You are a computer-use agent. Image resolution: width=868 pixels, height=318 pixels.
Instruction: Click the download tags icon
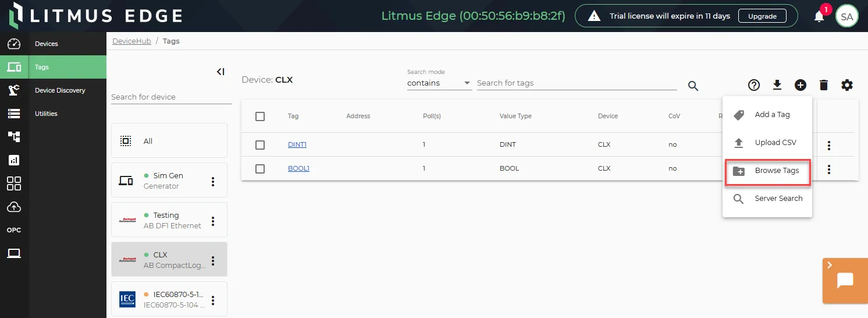pyautogui.click(x=777, y=86)
